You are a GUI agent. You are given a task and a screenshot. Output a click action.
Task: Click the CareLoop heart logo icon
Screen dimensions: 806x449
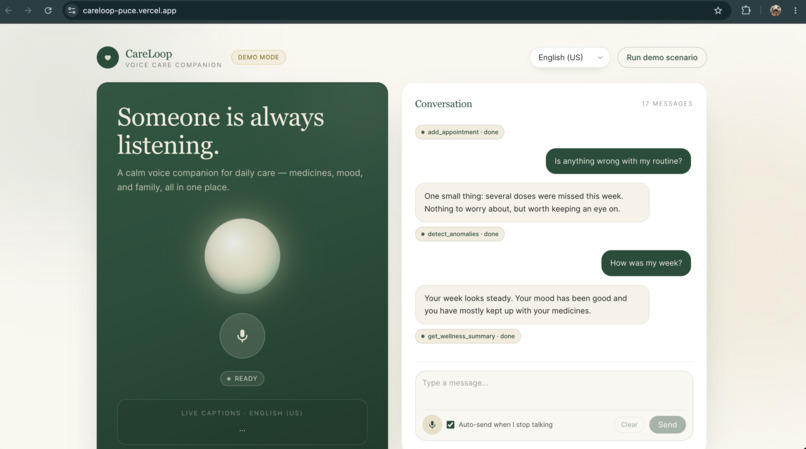pos(107,58)
